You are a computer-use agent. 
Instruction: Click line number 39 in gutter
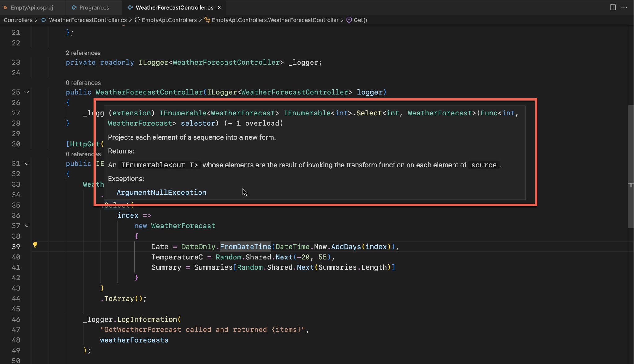click(16, 247)
